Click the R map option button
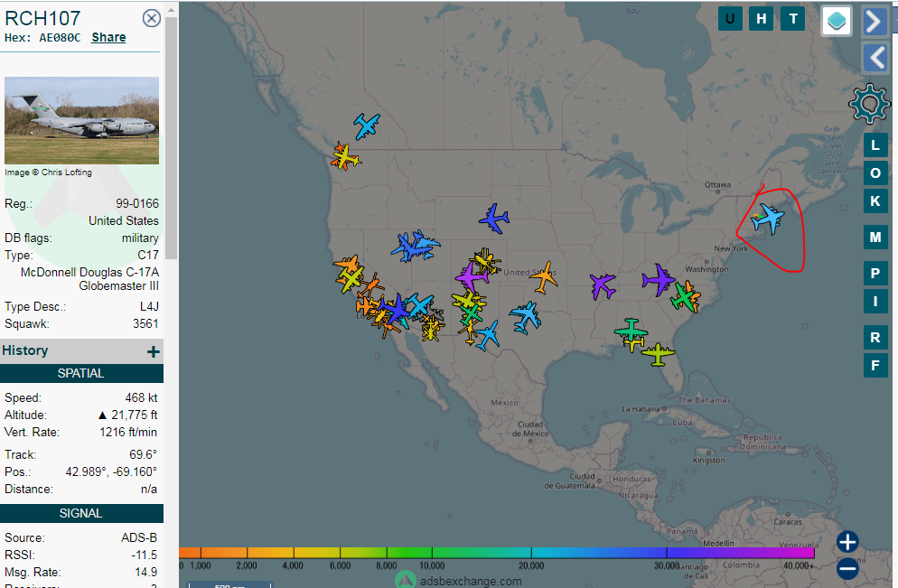 point(875,337)
